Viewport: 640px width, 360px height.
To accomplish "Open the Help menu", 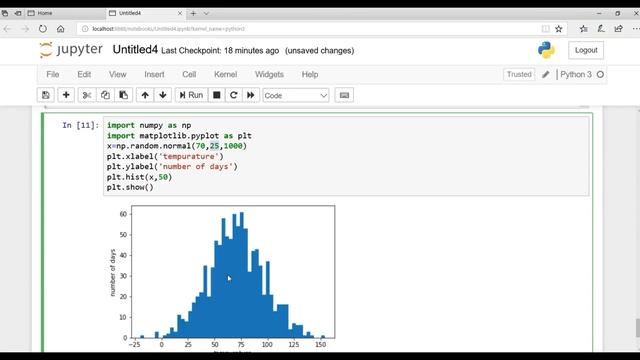I will (310, 74).
